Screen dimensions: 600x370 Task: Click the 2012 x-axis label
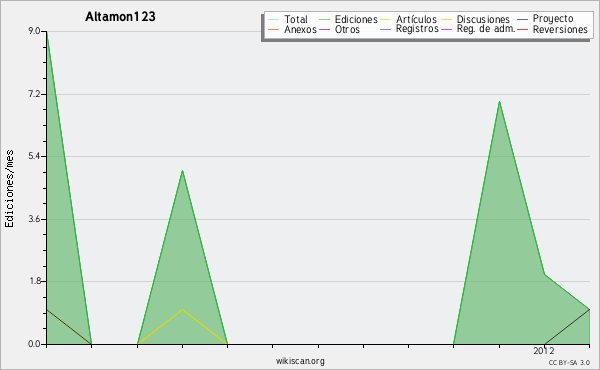(543, 351)
